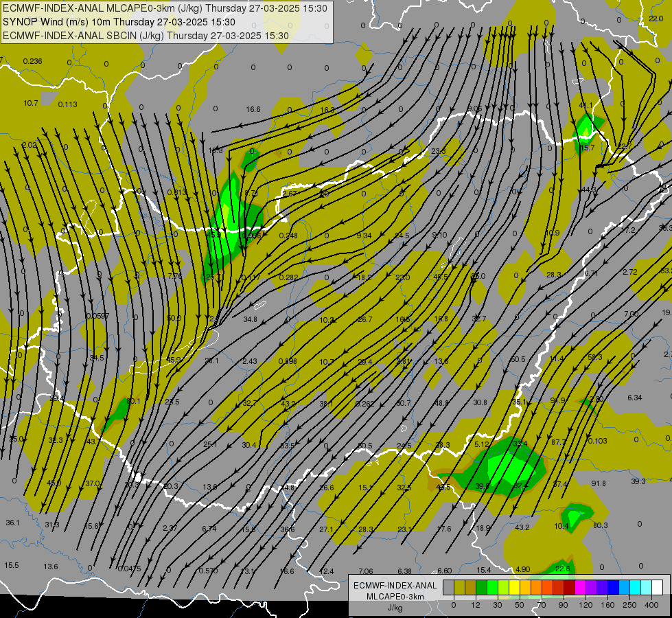The width and height of the screenshot is (672, 618).
Task: Click the map value '0.248'
Action: (x=288, y=236)
